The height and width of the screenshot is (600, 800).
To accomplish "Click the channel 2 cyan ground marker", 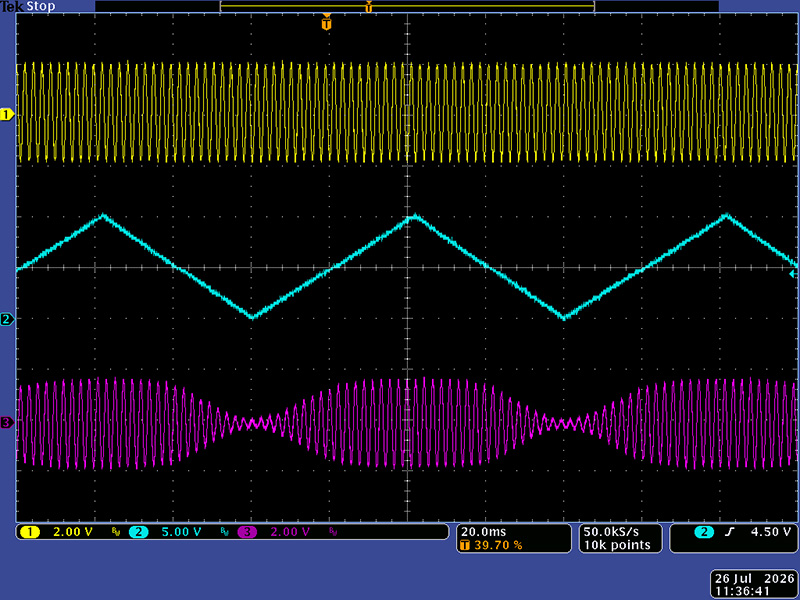I will tap(7, 319).
